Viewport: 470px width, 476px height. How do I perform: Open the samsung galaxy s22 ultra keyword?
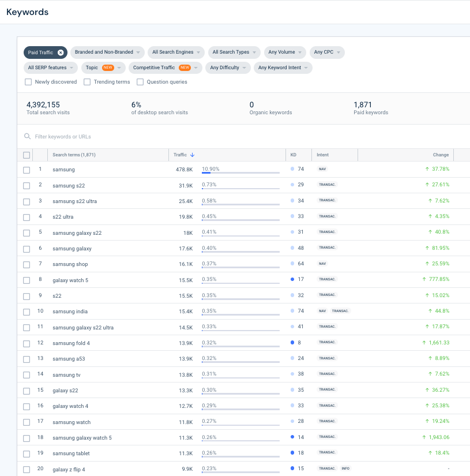83,328
